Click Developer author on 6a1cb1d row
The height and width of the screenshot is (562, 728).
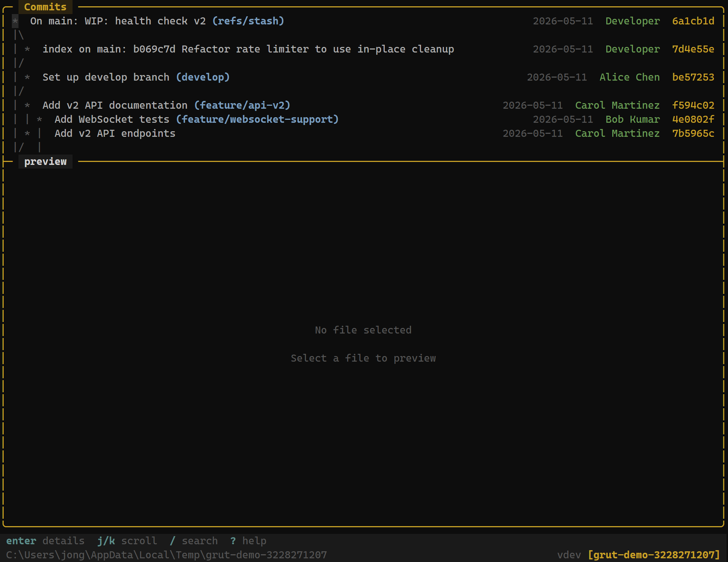633,21
